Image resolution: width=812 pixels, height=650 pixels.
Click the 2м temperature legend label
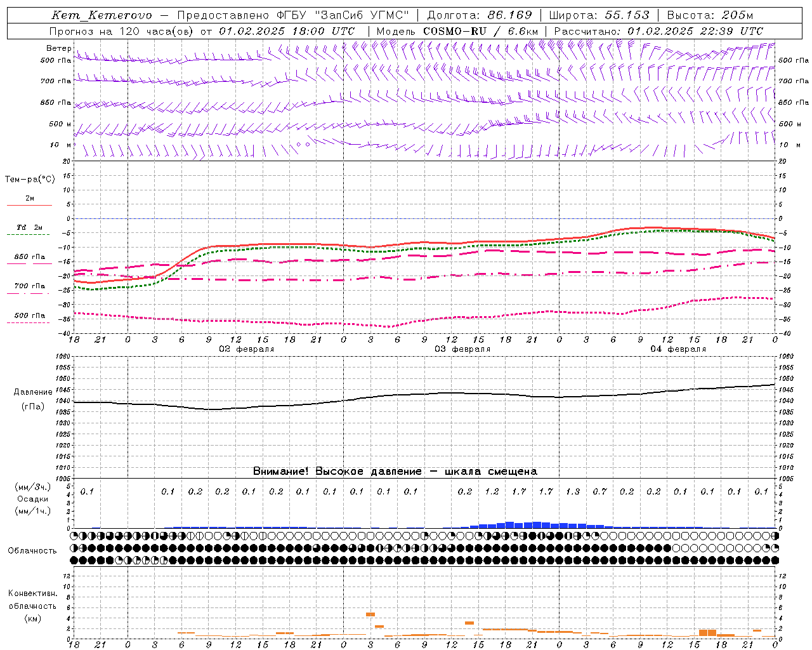tap(30, 199)
